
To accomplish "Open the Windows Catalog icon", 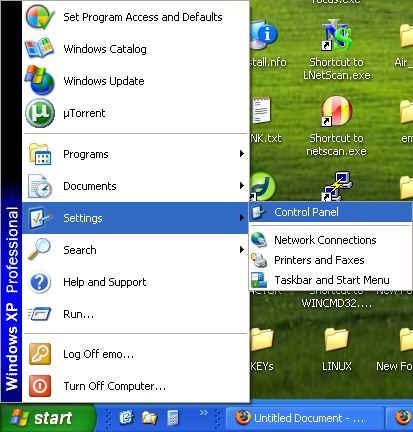I will point(40,49).
